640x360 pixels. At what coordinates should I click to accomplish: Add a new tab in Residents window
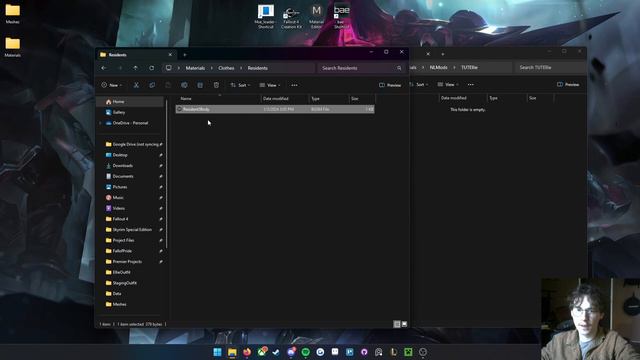point(184,55)
